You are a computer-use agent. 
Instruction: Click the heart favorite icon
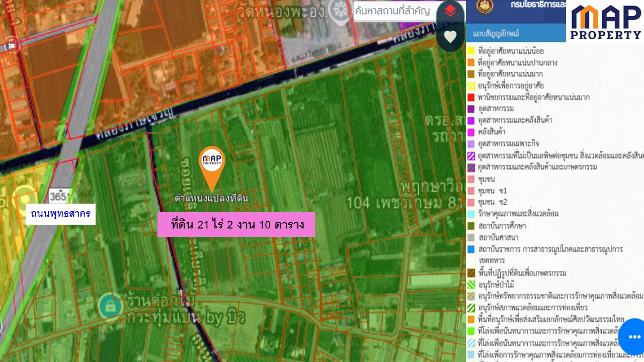point(450,37)
